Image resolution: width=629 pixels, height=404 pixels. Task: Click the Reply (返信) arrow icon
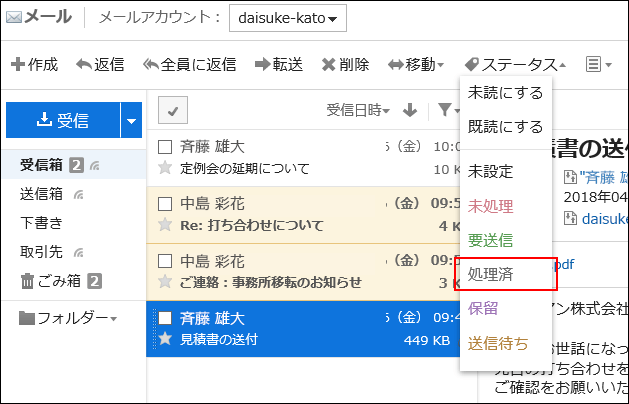(83, 65)
